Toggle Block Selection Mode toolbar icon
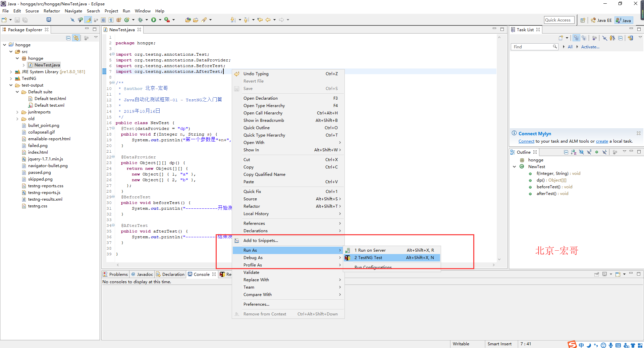644x348 pixels. click(x=104, y=20)
